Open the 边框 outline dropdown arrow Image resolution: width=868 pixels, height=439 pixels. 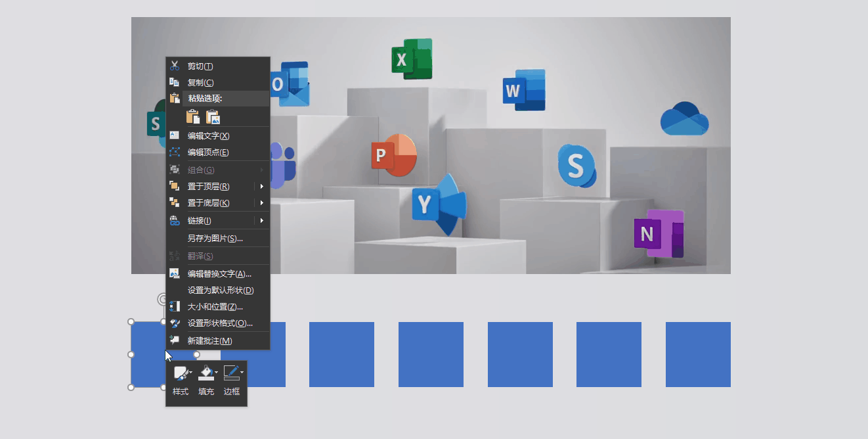(242, 373)
